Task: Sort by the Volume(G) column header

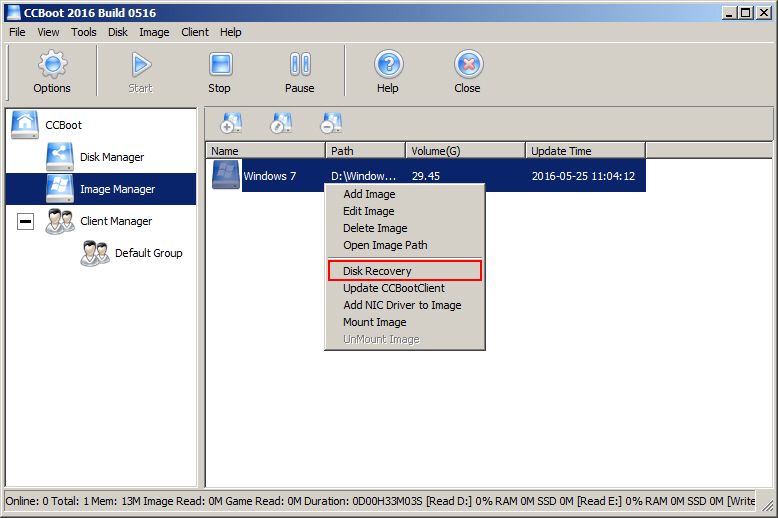Action: tap(465, 151)
